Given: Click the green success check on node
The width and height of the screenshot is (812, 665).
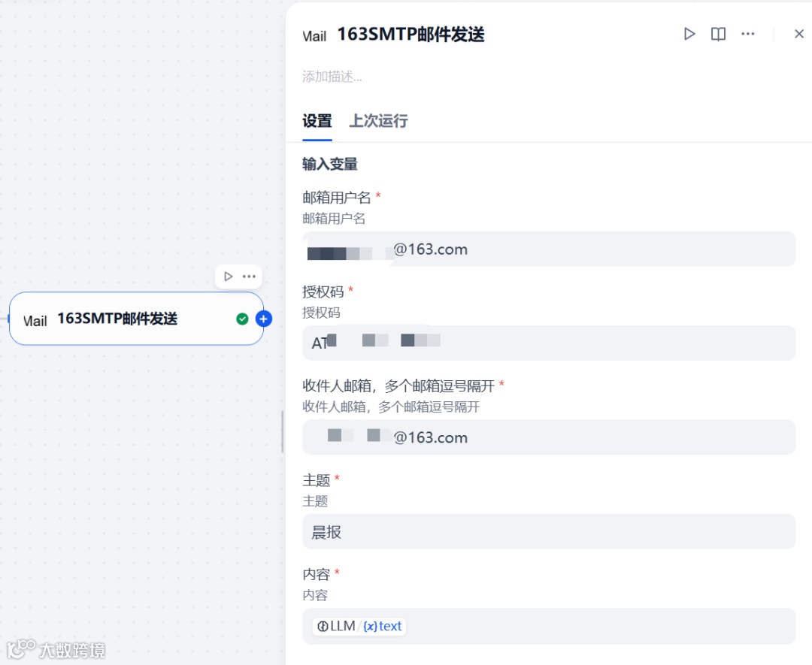Looking at the screenshot, I should 242,319.
